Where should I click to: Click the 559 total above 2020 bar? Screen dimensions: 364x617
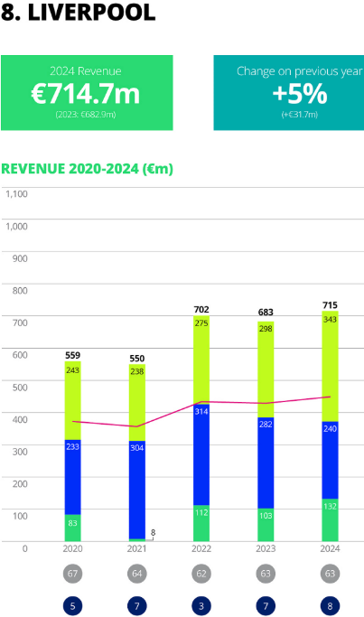click(73, 355)
